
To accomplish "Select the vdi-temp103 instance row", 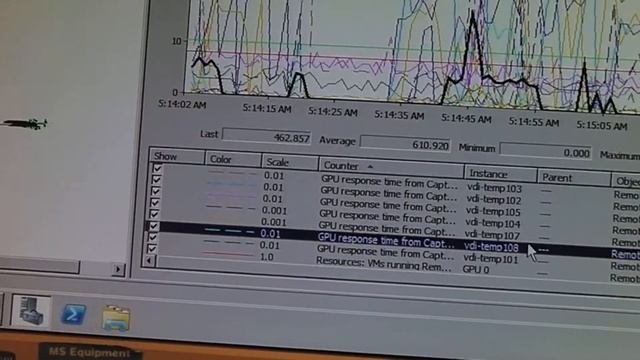I will (494, 188).
